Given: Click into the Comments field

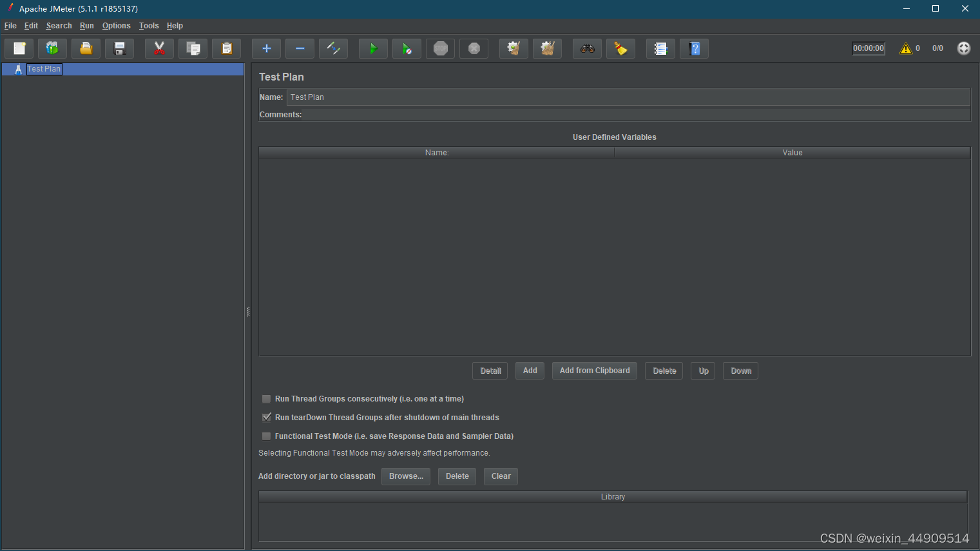Looking at the screenshot, I should [637, 115].
